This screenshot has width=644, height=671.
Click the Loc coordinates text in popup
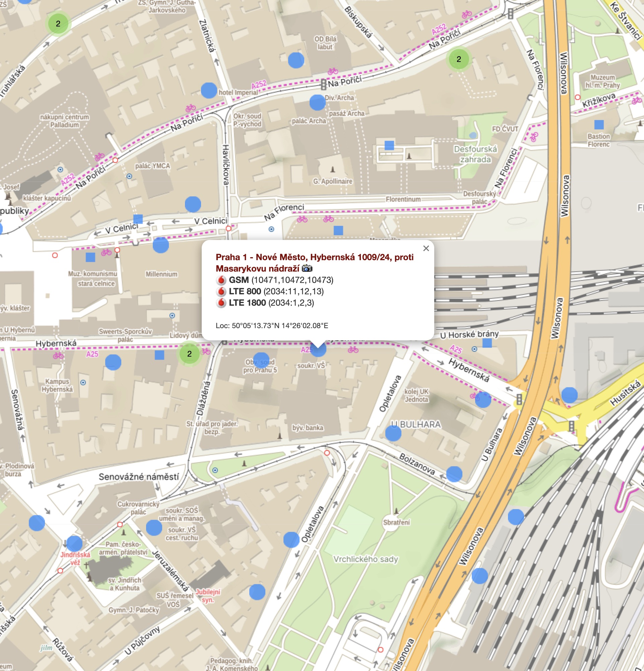[272, 325]
